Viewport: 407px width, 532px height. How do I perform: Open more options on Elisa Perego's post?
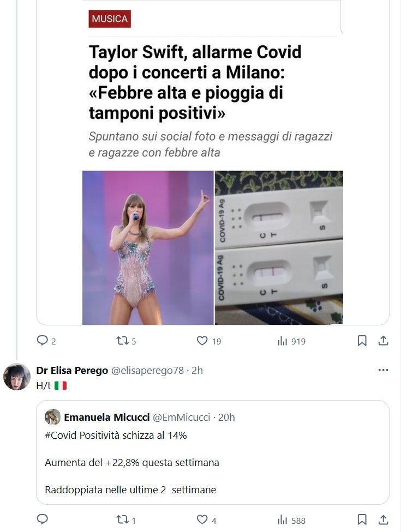click(384, 370)
